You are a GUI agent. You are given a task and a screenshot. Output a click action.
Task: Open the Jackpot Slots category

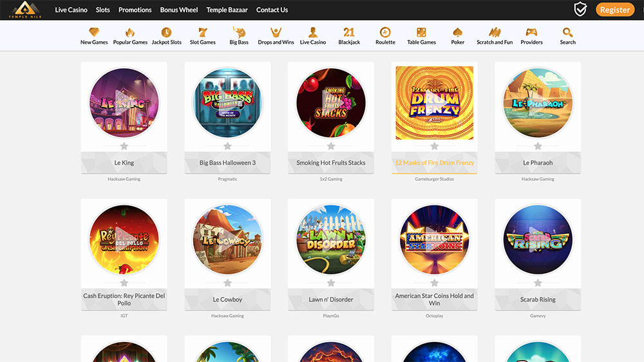coord(166,36)
